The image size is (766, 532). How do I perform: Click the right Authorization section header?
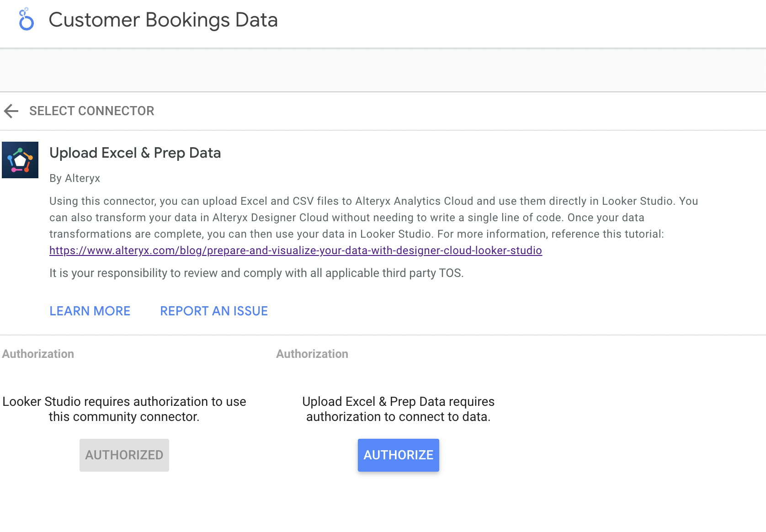click(312, 353)
